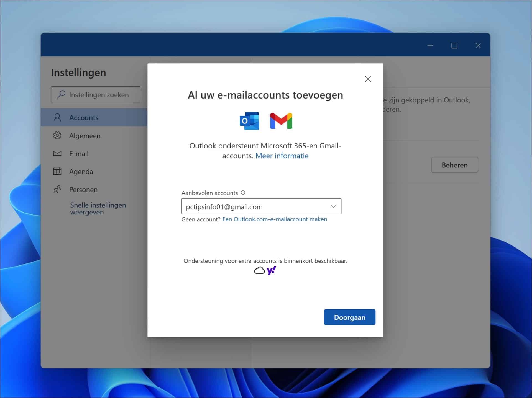Click the Gmail logo in the dialog
The width and height of the screenshot is (532, 398).
coord(281,120)
